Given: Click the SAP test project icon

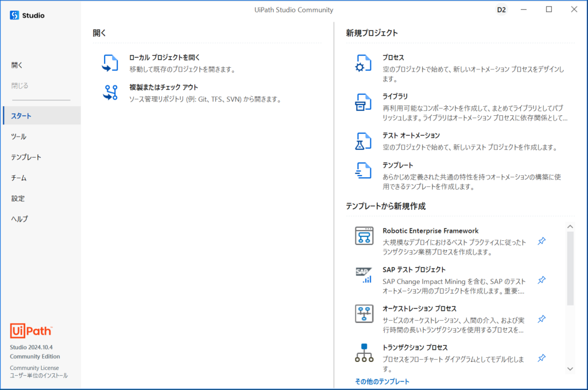Looking at the screenshot, I should click(363, 275).
